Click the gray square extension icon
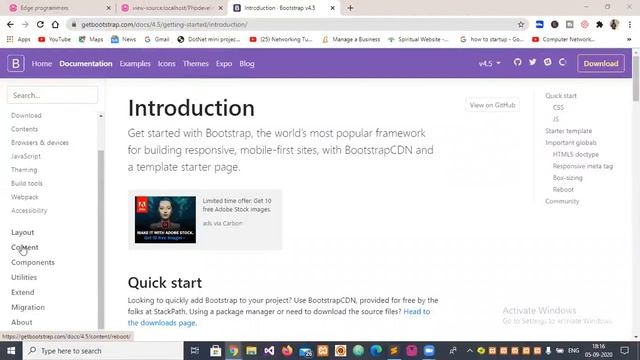 569,24
